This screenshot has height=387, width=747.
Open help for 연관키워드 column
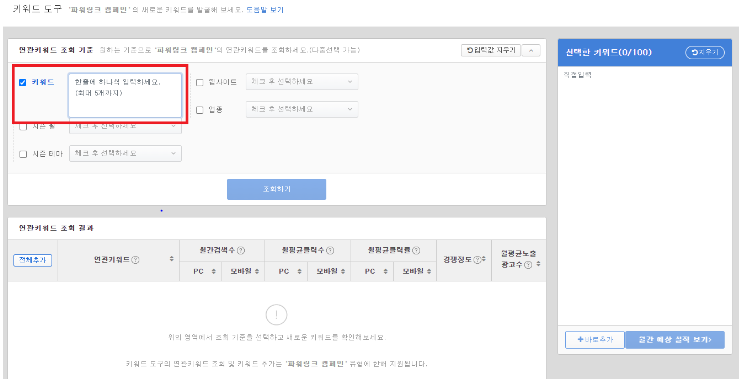point(135,260)
